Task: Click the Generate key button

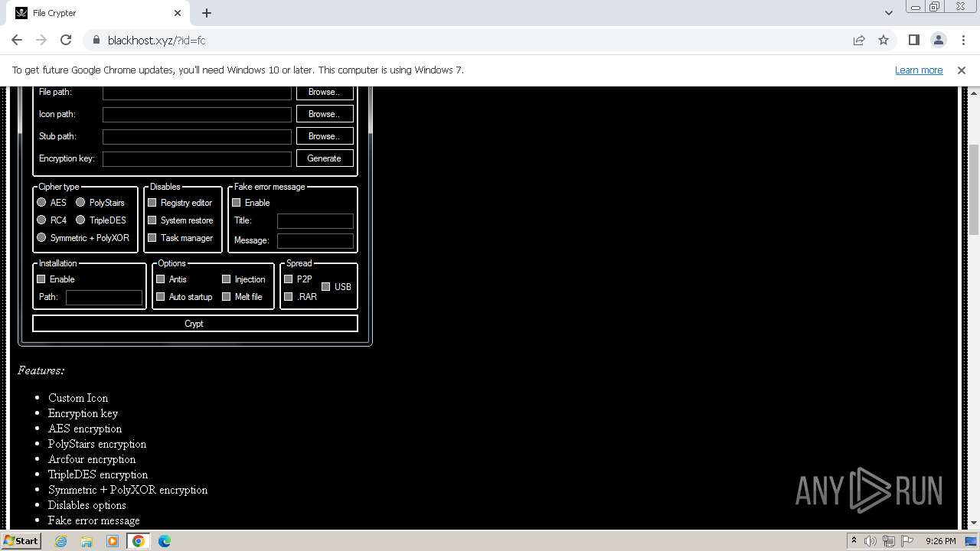Action: 325,158
